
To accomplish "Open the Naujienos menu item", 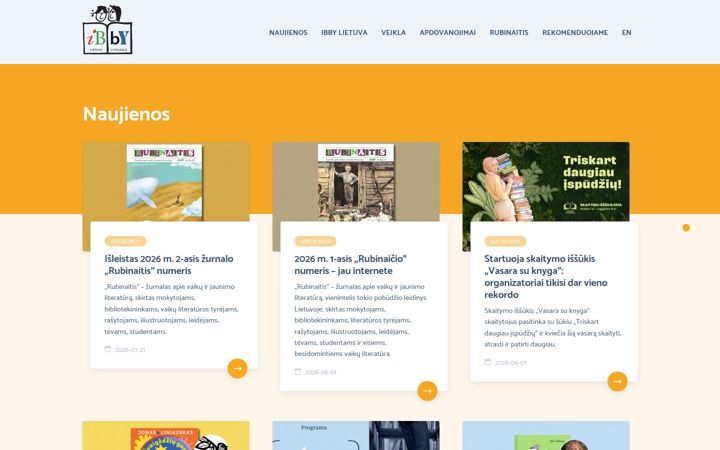I will coord(288,33).
